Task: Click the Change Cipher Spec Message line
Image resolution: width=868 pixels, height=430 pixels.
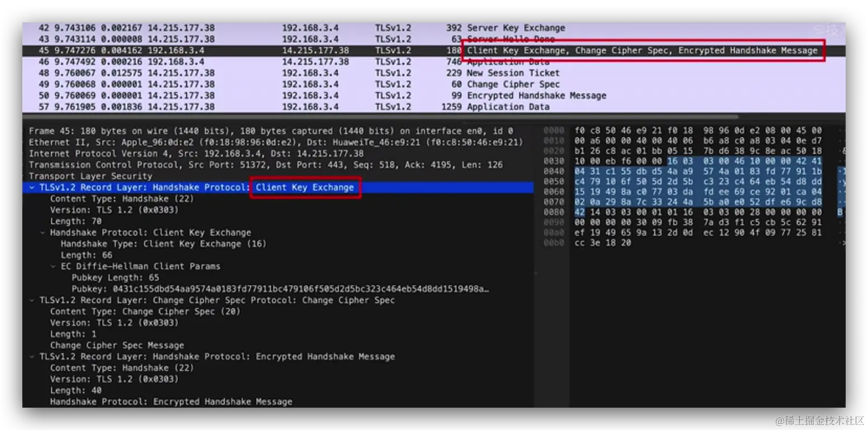Action: 117,345
